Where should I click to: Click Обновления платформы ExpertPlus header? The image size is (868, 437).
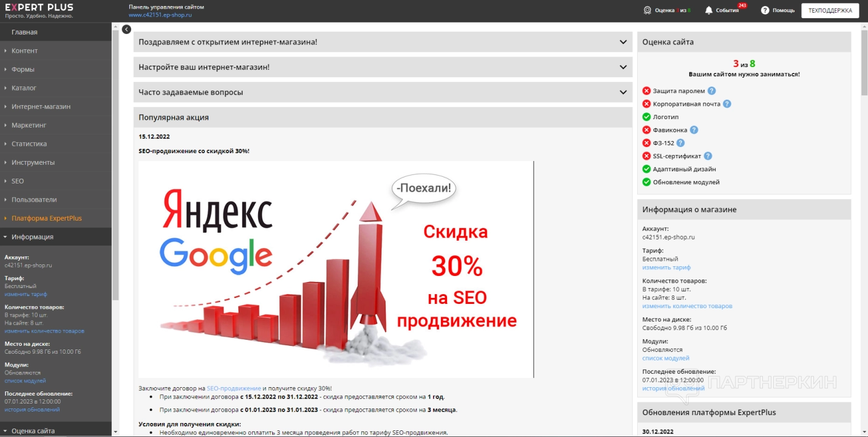click(x=744, y=412)
